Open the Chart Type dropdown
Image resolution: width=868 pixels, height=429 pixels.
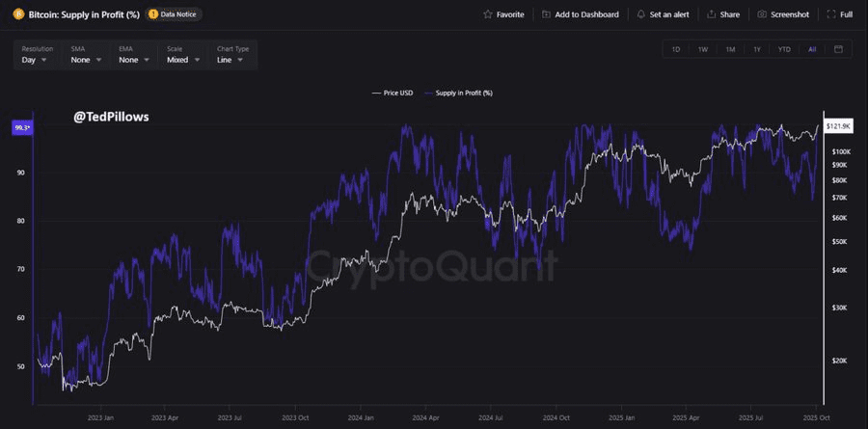click(x=231, y=54)
